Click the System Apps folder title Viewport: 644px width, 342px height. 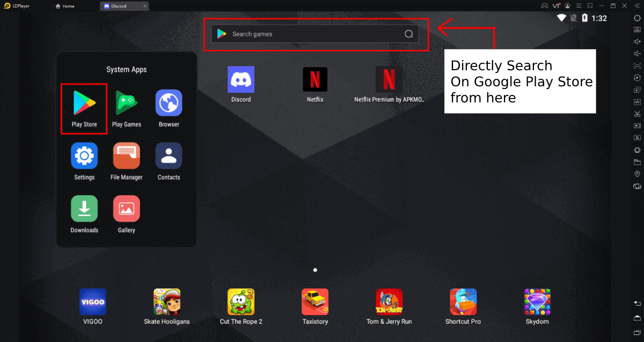pyautogui.click(x=127, y=70)
